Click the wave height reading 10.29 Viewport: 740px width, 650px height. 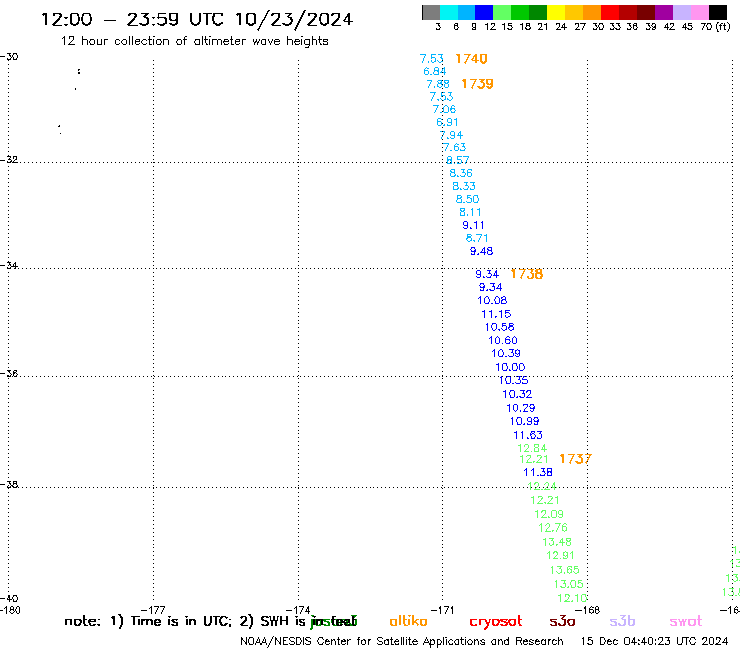(x=521, y=408)
